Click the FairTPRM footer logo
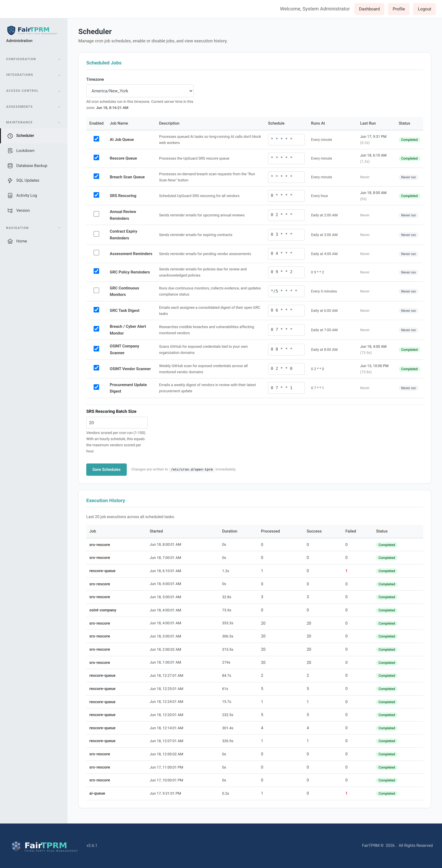This screenshot has height=868, width=442. point(44,846)
